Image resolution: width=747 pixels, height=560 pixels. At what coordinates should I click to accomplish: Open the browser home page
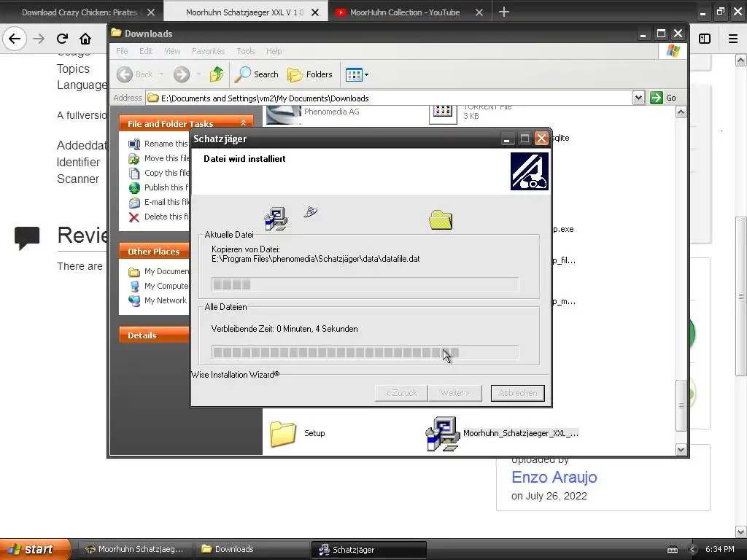tap(85, 39)
